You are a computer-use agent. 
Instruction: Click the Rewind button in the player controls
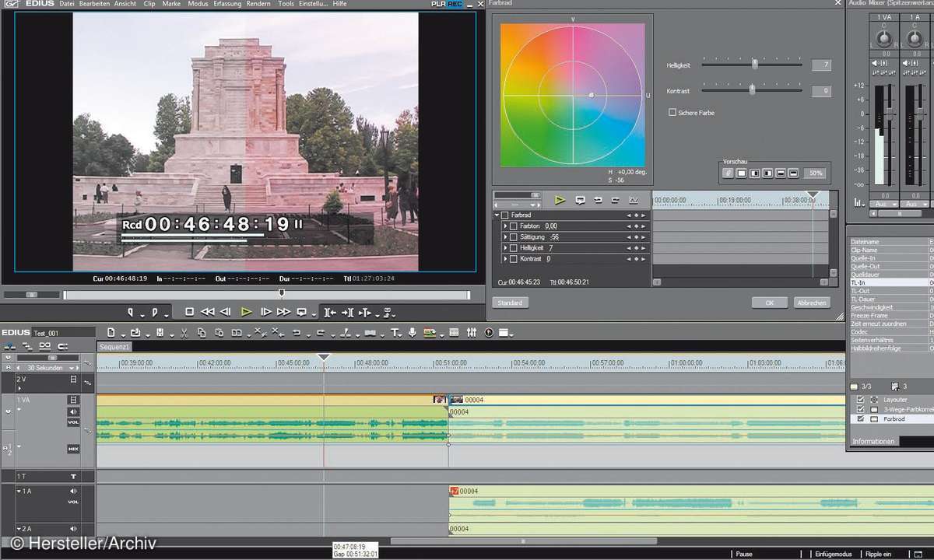point(208,312)
